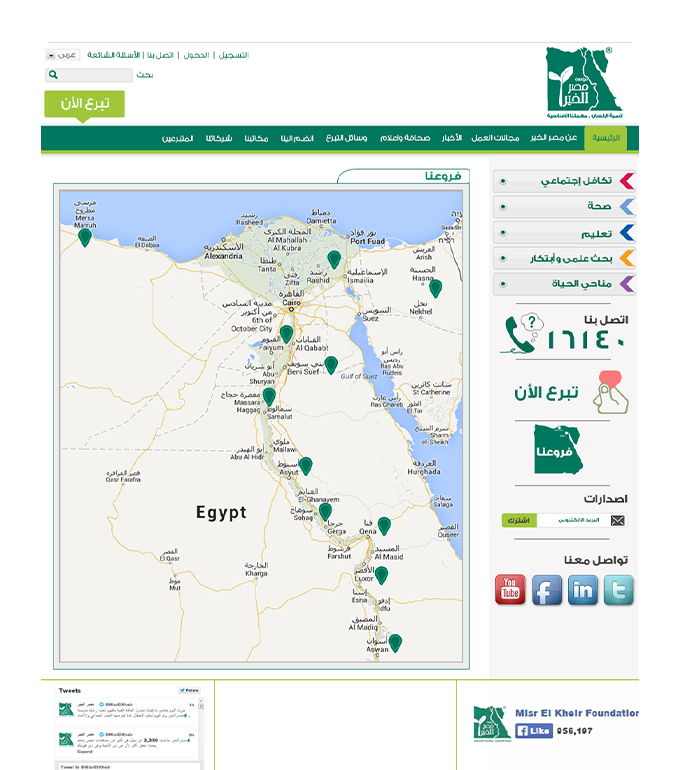680x770 pixels.
Task: Click the map pin at Luxor
Action: [381, 576]
